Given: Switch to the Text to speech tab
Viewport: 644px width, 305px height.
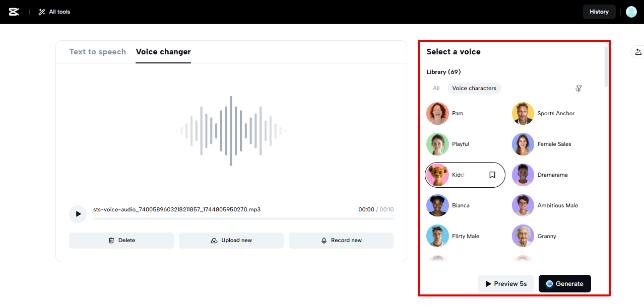Looking at the screenshot, I should 98,51.
